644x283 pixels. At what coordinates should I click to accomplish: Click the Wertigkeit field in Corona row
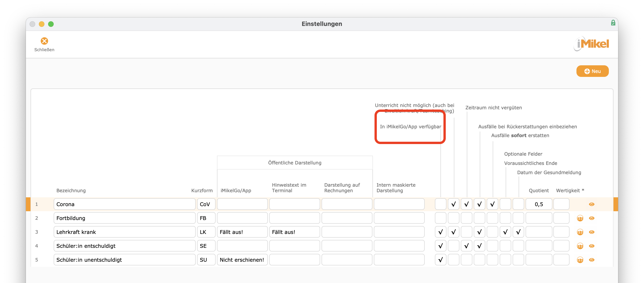click(561, 204)
